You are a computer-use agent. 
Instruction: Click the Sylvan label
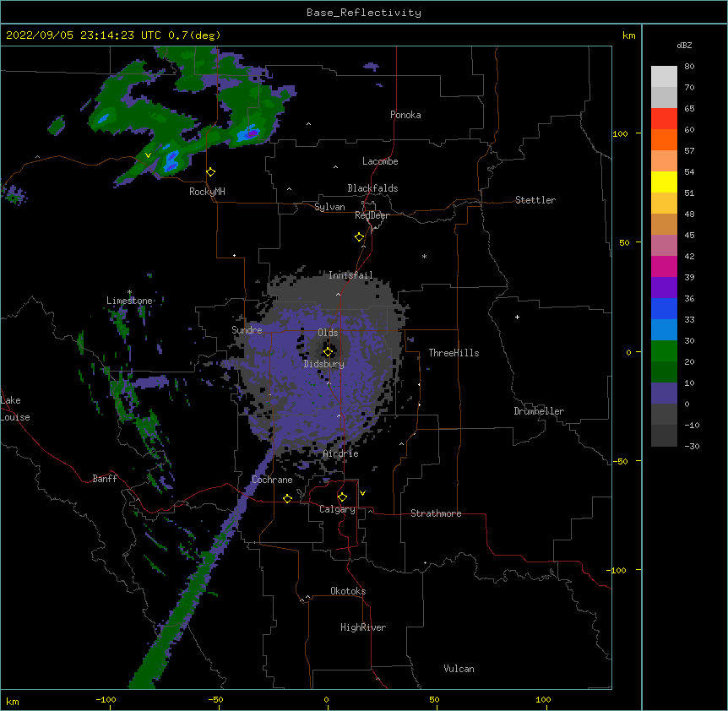pos(329,207)
